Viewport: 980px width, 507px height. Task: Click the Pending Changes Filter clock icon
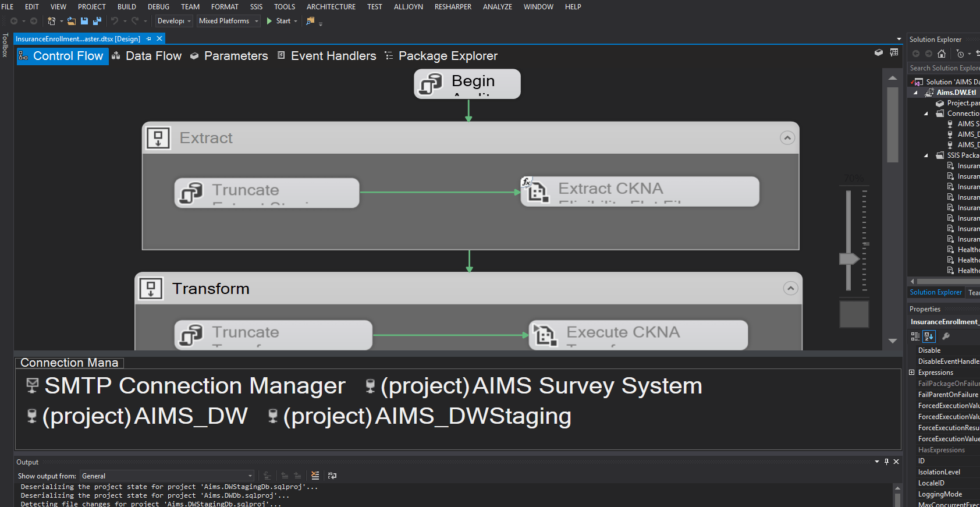click(x=960, y=54)
